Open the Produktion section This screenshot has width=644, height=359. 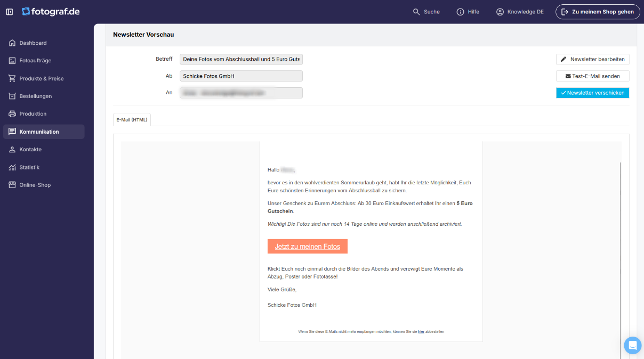[x=44, y=114]
